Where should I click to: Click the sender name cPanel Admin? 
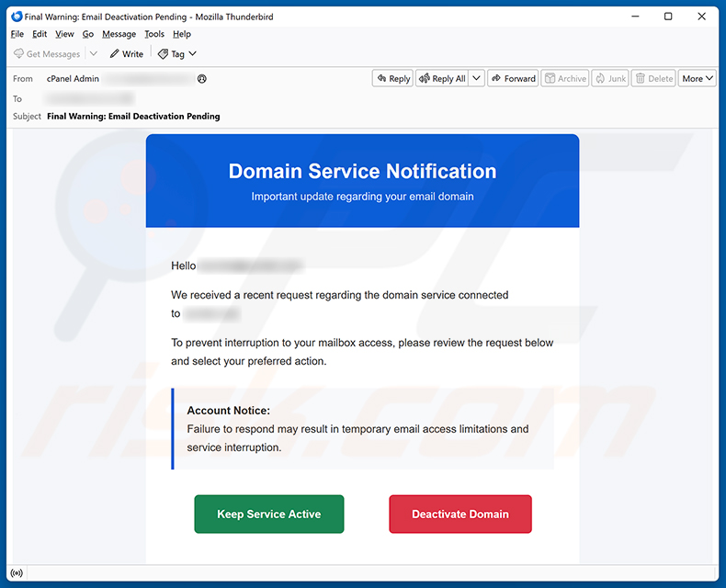point(73,79)
